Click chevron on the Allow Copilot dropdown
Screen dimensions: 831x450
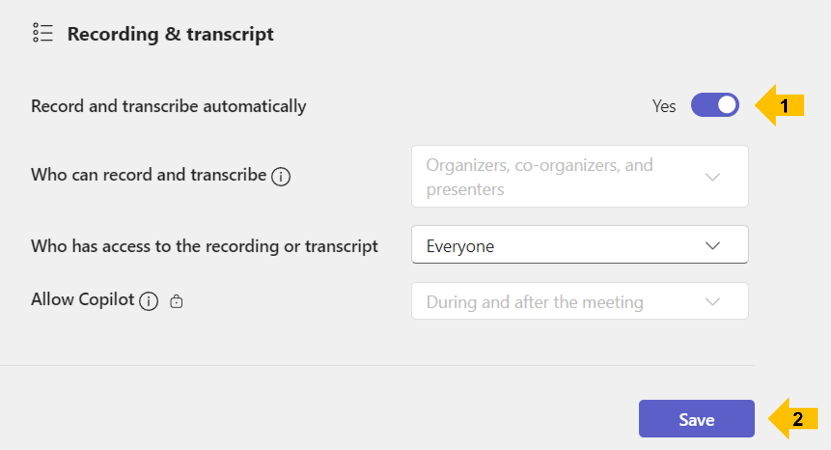coord(713,302)
